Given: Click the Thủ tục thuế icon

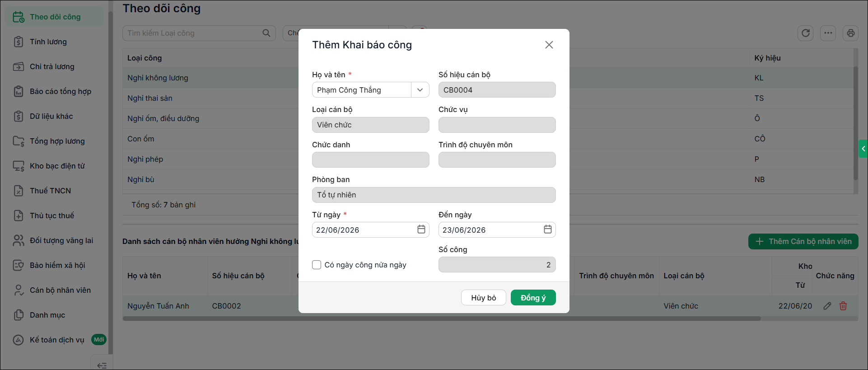Looking at the screenshot, I should click(x=19, y=216).
